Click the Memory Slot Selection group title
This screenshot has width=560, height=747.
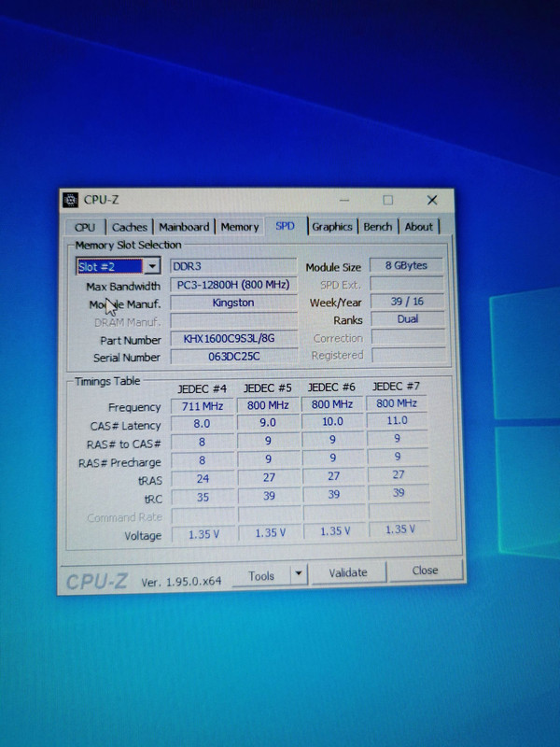point(129,245)
